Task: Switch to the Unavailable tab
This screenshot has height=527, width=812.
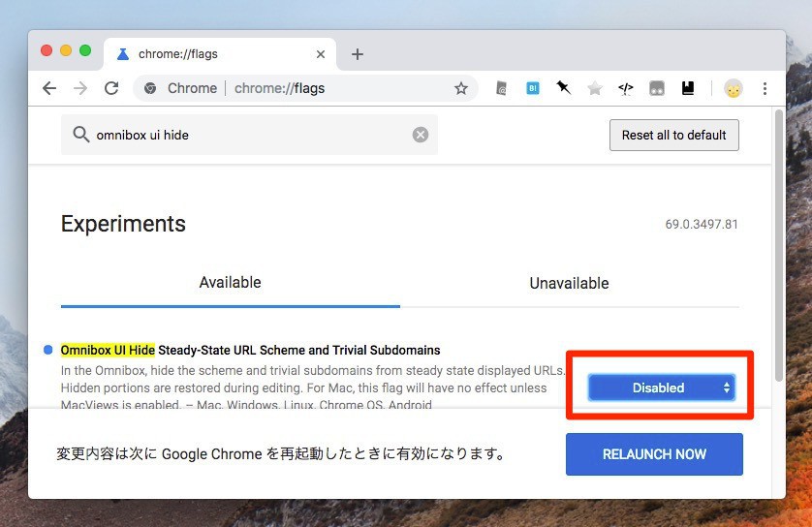Action: 569,283
